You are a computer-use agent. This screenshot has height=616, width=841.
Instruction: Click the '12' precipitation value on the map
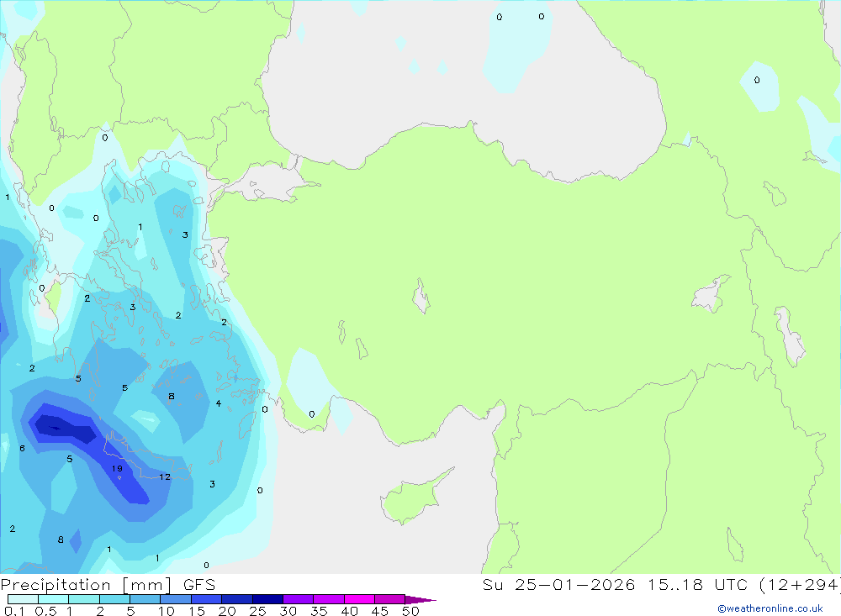[x=165, y=476]
